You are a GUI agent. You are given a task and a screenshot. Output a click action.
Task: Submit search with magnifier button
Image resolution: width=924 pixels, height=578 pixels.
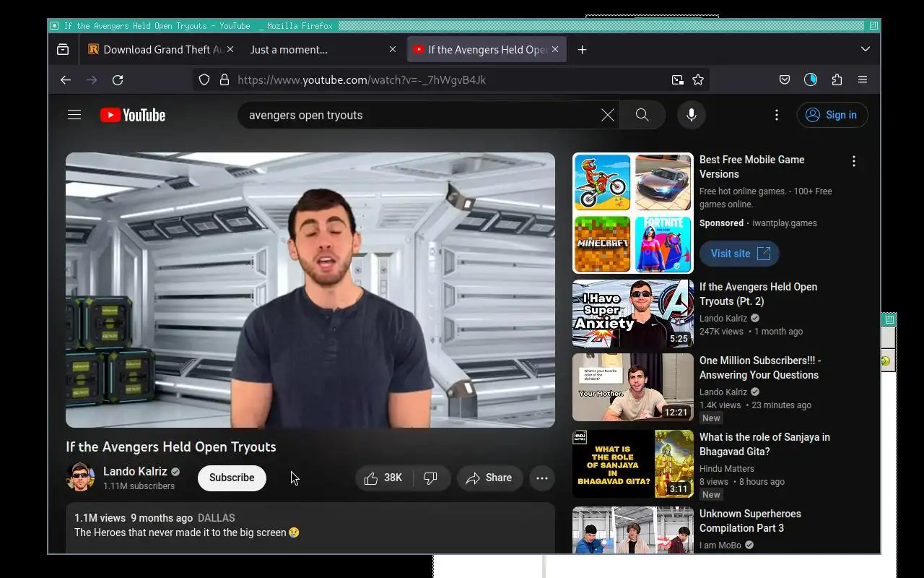pyautogui.click(x=642, y=115)
